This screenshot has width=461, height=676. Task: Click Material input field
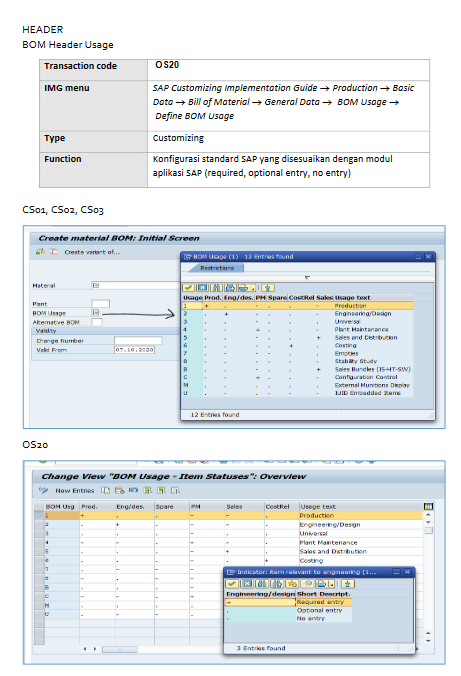[136, 285]
